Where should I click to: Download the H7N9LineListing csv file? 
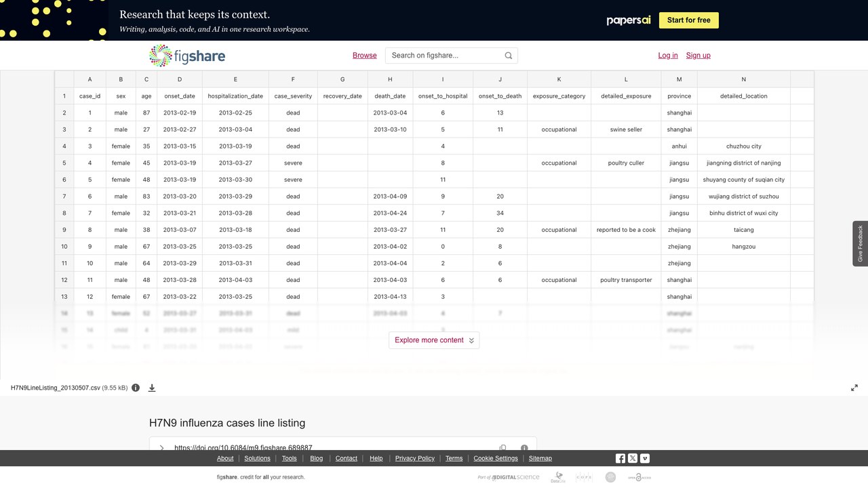[152, 388]
